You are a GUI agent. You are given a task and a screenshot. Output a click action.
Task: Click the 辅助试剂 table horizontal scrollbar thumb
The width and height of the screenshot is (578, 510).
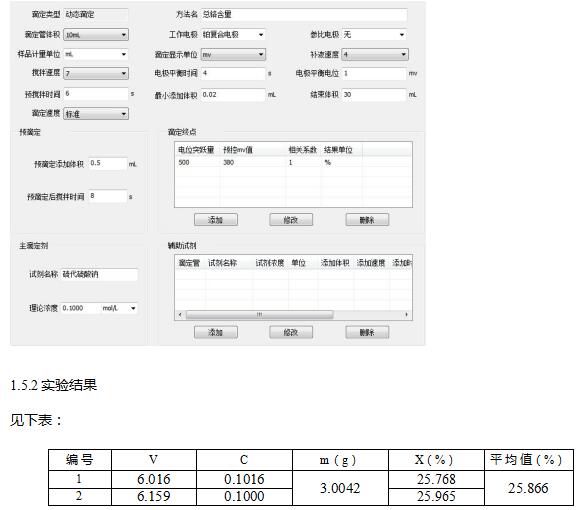260,314
